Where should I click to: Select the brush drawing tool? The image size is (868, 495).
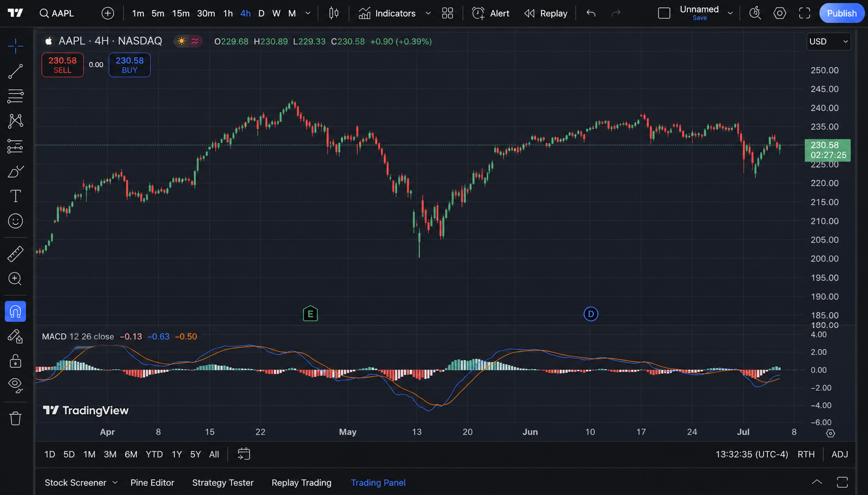[x=16, y=172]
